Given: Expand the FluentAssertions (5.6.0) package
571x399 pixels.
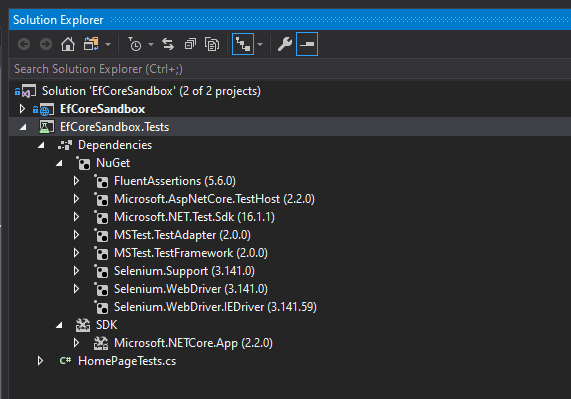Looking at the screenshot, I should pyautogui.click(x=76, y=181).
